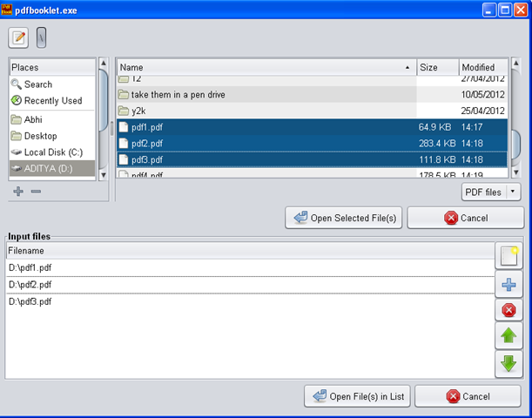Select pdf2.pdf in the file browser
Screen dimensions: 532x418
point(312,143)
